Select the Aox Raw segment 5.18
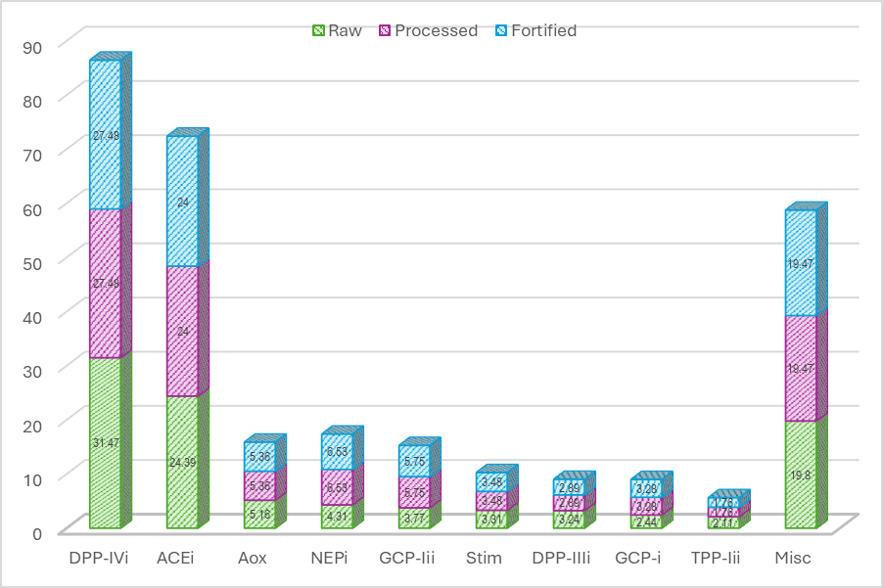Screen dimensions: 883x588 [259, 515]
